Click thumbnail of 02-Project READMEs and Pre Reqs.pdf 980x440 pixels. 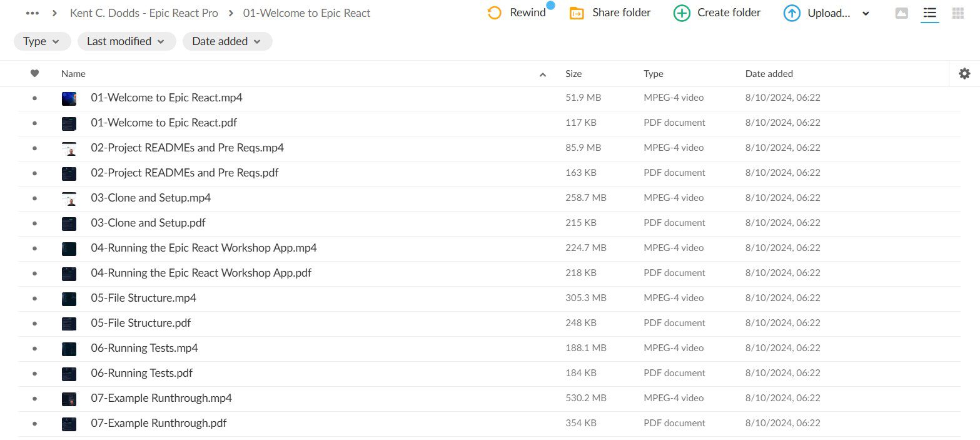click(x=69, y=173)
